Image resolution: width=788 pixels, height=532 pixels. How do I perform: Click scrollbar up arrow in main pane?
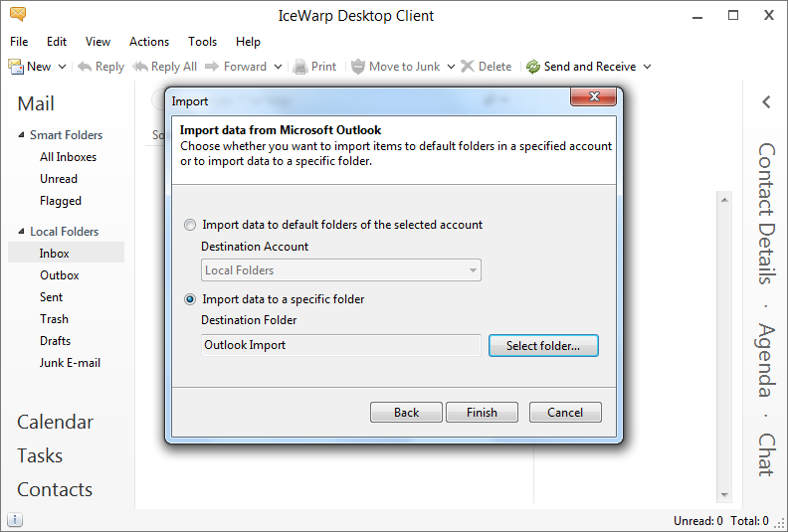724,200
